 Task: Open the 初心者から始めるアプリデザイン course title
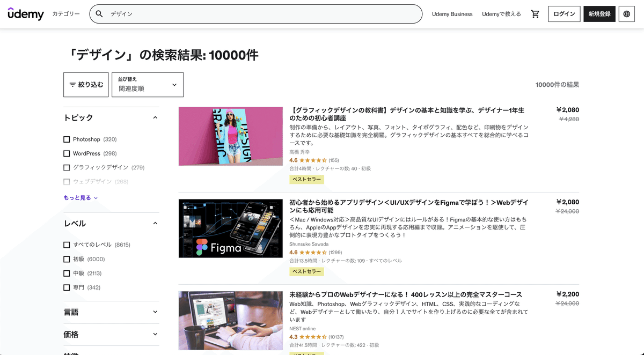408,206
